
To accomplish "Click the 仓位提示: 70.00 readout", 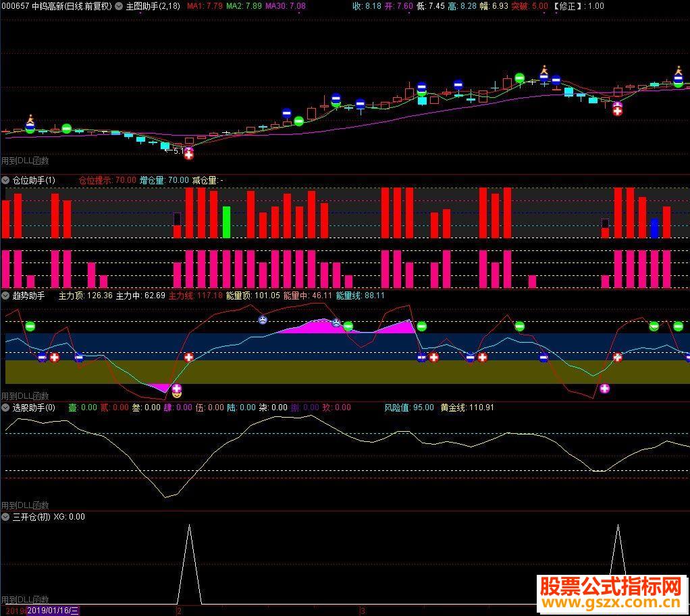I will [107, 180].
